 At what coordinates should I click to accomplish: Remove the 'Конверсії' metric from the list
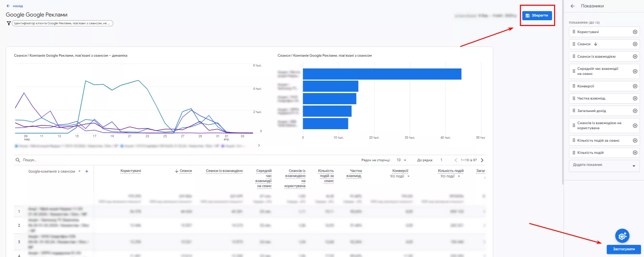635,86
